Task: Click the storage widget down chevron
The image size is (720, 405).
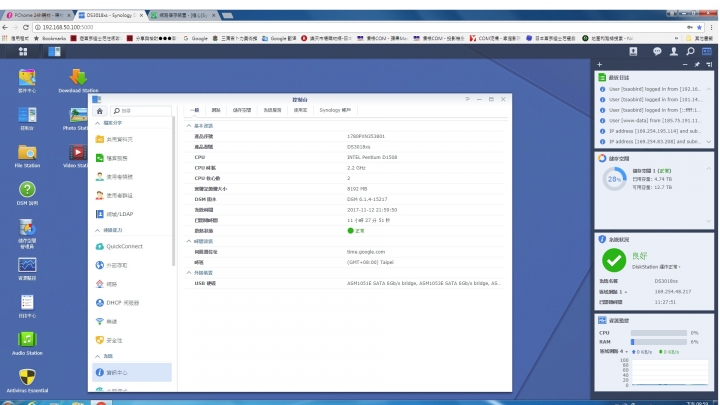Action: click(x=709, y=221)
